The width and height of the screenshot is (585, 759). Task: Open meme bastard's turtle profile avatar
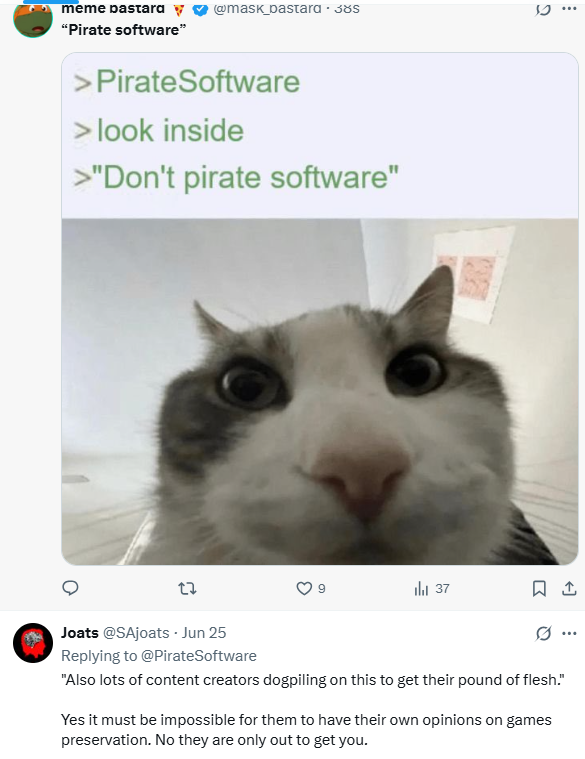(33, 19)
